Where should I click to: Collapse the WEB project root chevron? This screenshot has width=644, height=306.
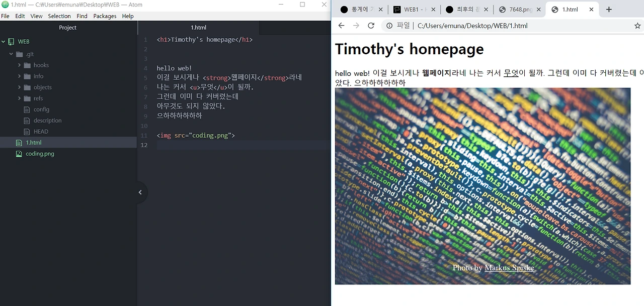point(3,42)
